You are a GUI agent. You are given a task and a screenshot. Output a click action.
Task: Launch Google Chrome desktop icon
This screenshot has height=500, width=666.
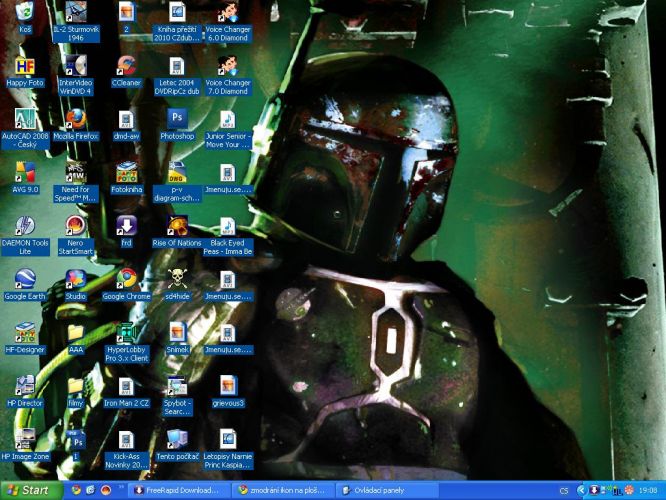[127, 285]
